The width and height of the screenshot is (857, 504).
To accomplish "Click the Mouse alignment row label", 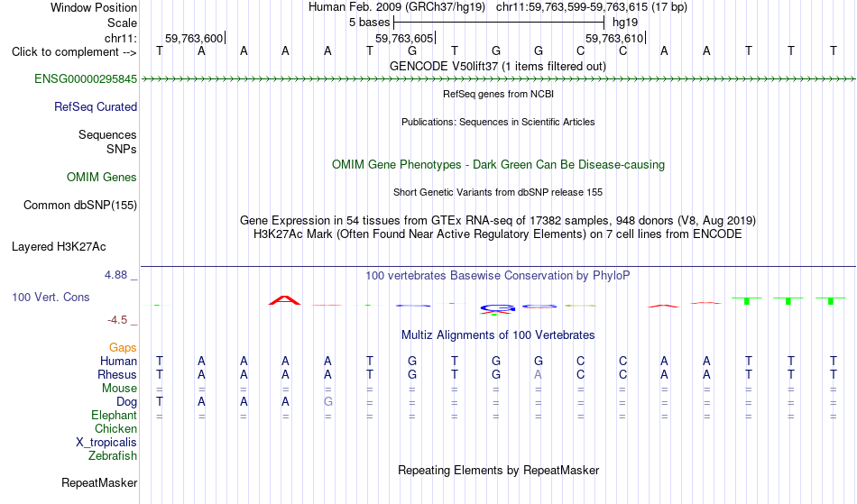I will pos(120,389).
